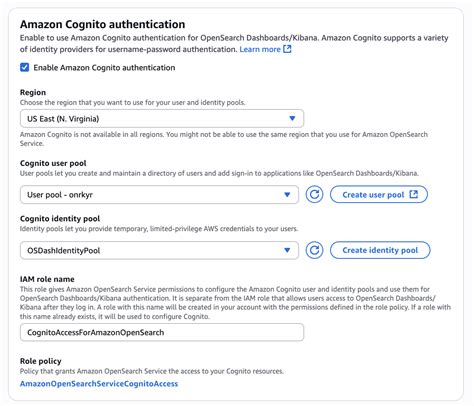Click Enable Amazon Cognito authentication label
The image size is (474, 406).
click(x=104, y=68)
